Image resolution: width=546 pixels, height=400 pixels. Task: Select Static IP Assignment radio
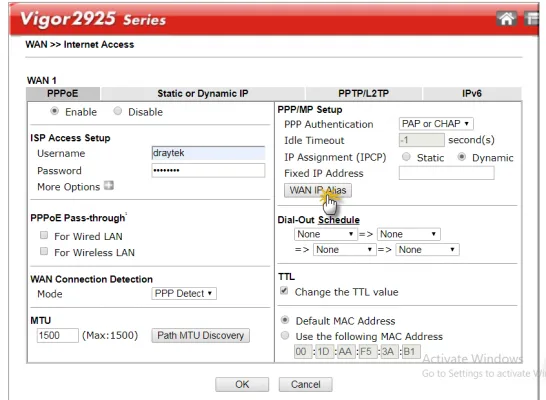[x=406, y=157]
